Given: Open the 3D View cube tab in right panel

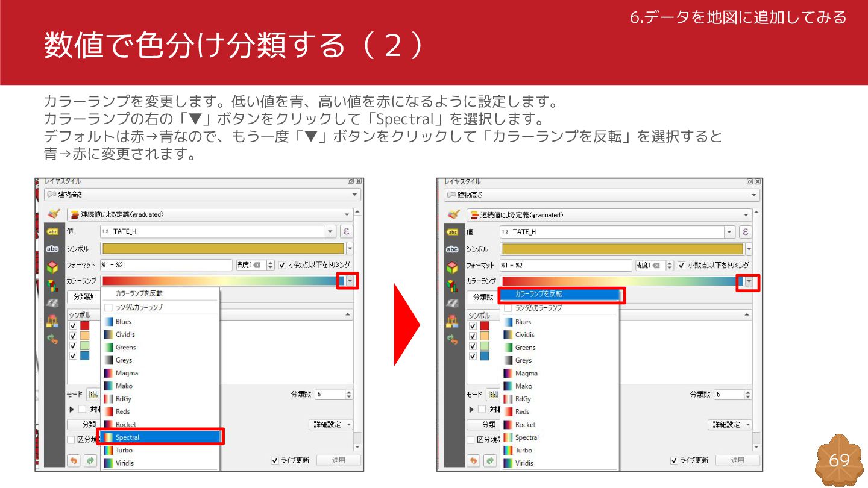Looking at the screenshot, I should pos(453,267).
